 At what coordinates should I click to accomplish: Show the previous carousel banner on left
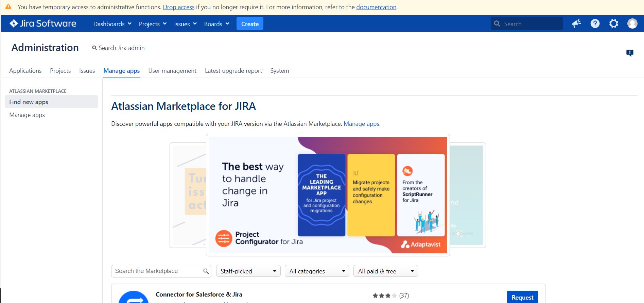188,195
